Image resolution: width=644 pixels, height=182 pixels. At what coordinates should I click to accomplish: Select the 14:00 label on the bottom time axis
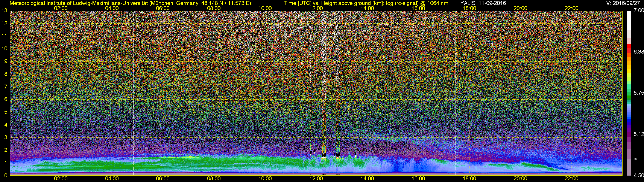tap(367, 179)
